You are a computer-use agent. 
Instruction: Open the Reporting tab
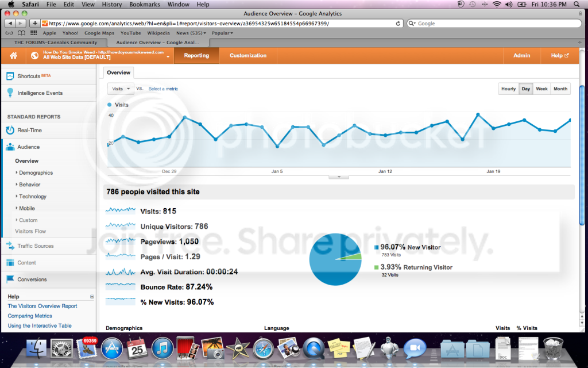pyautogui.click(x=196, y=56)
